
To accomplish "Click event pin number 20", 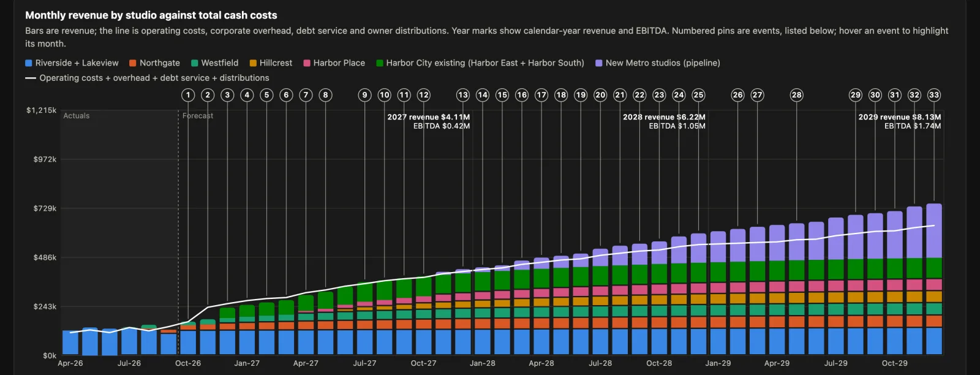I will pyautogui.click(x=600, y=95).
